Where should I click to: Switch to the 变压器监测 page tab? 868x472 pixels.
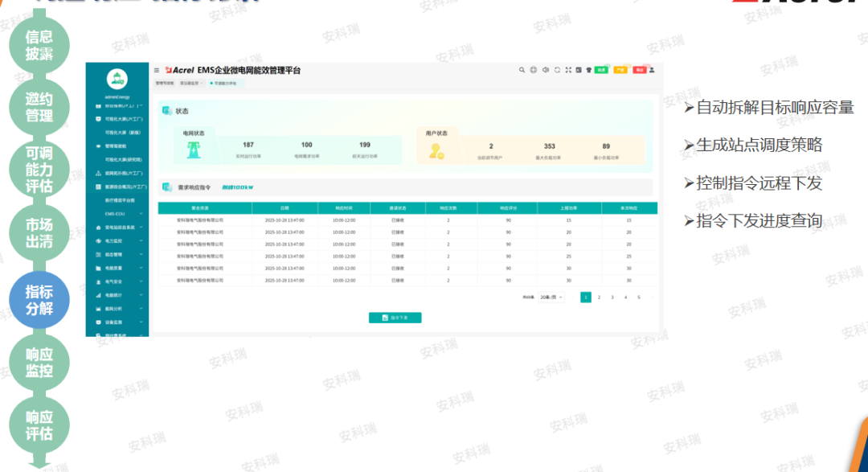click(x=191, y=83)
